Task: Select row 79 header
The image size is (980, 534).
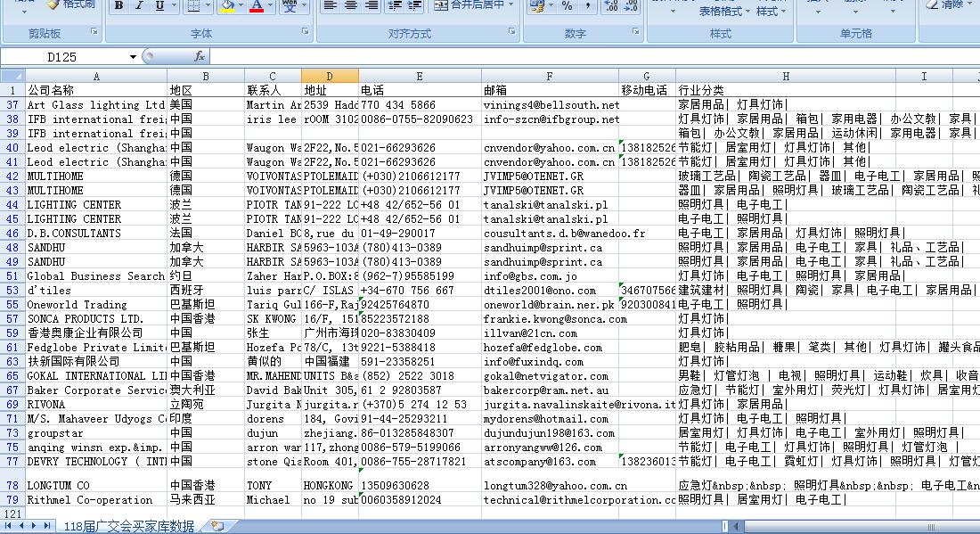Action: pos(12,499)
